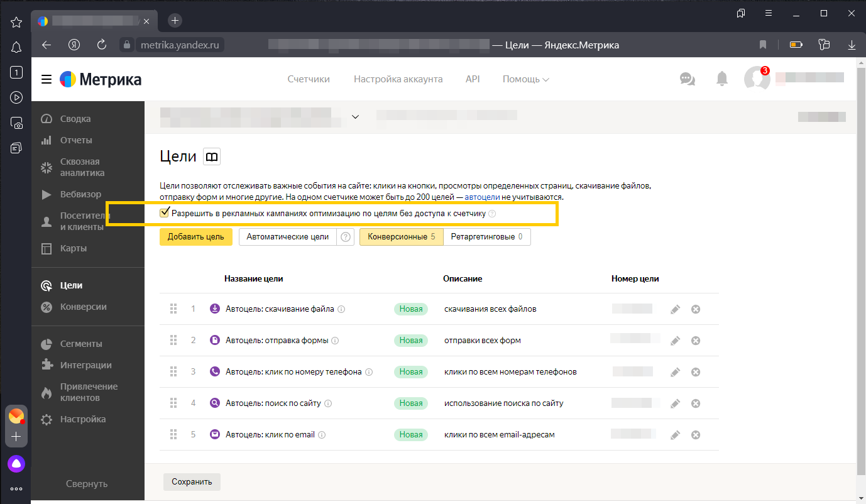Open Вебвизор in the sidebar

[x=80, y=194]
